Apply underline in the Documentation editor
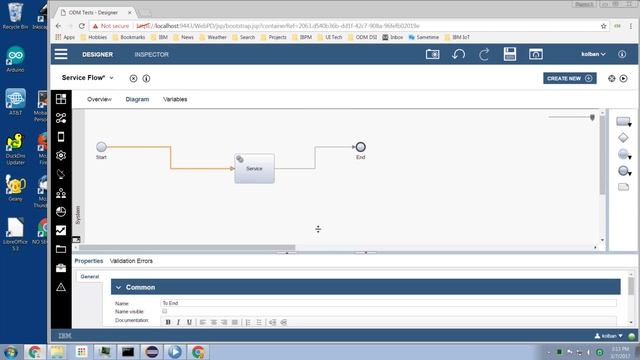Screen dimensions: 640x360 (189, 322)
